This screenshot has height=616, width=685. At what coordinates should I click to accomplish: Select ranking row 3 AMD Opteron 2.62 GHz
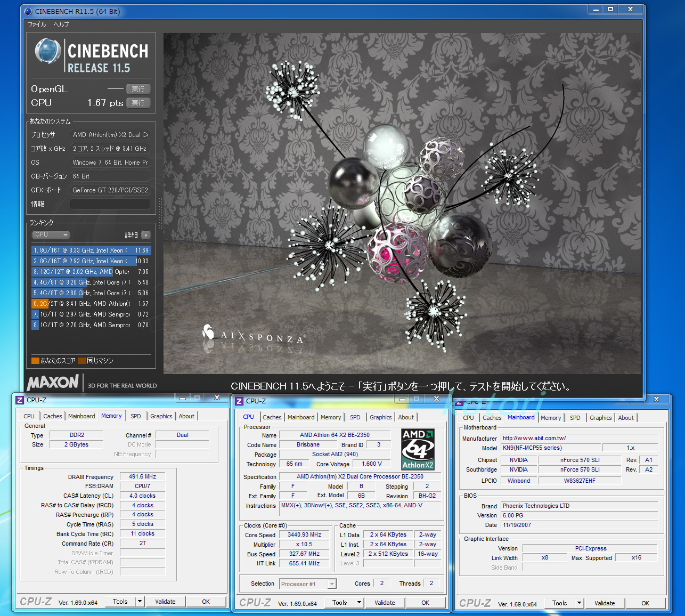[x=91, y=272]
